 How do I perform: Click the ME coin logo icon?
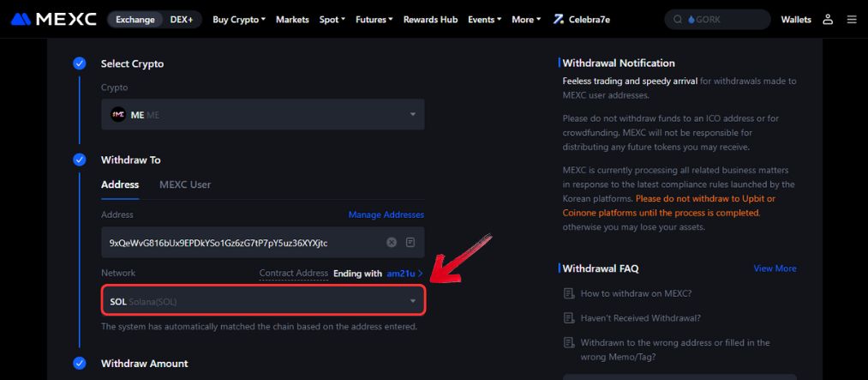tap(118, 115)
